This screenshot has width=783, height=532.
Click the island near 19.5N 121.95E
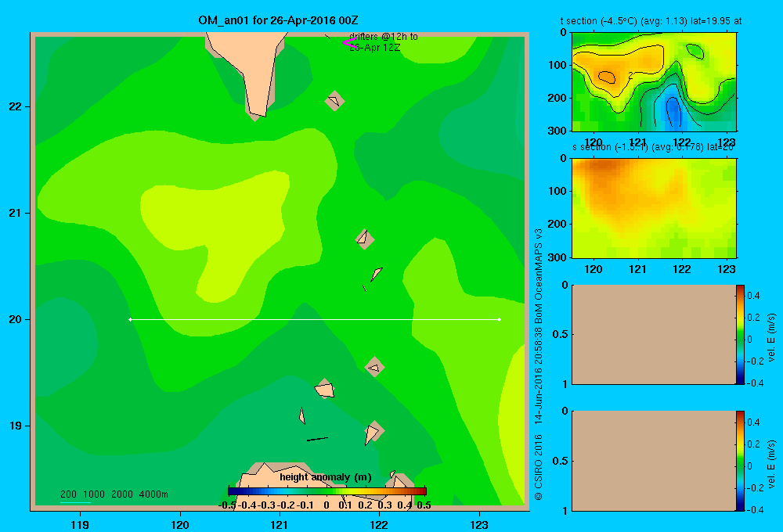[x=374, y=367]
